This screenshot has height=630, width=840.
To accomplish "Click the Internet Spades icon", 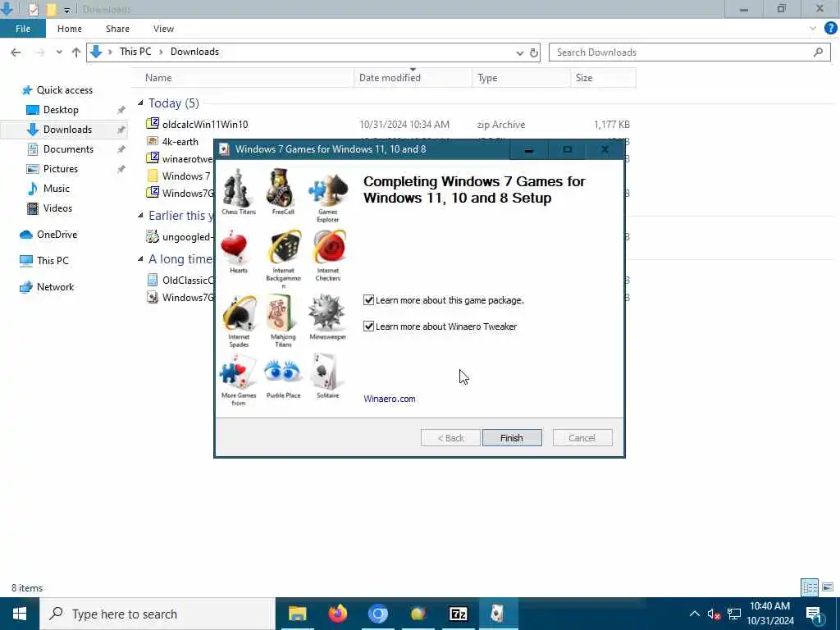I will coord(239,313).
